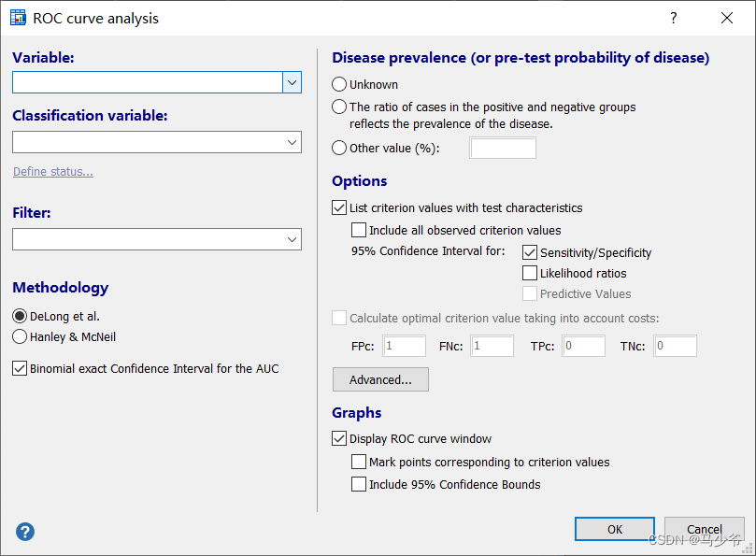756x556 pixels.
Task: Click the Advanced button
Action: point(380,379)
